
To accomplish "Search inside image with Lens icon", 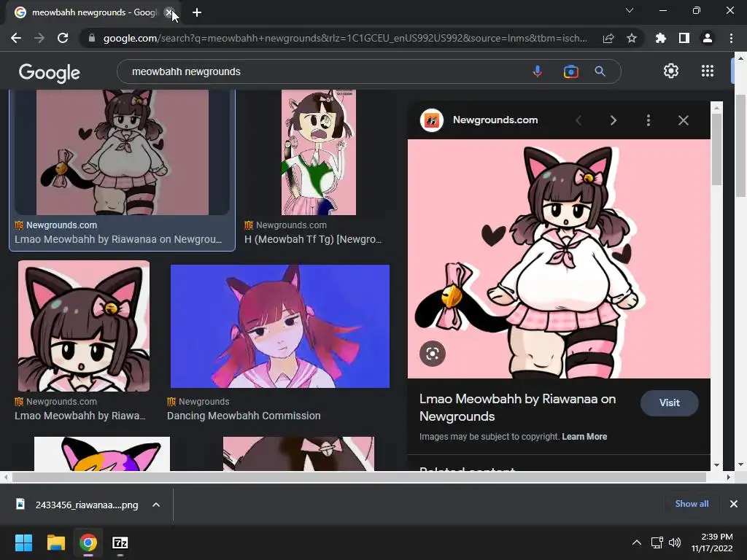I will [x=433, y=354].
